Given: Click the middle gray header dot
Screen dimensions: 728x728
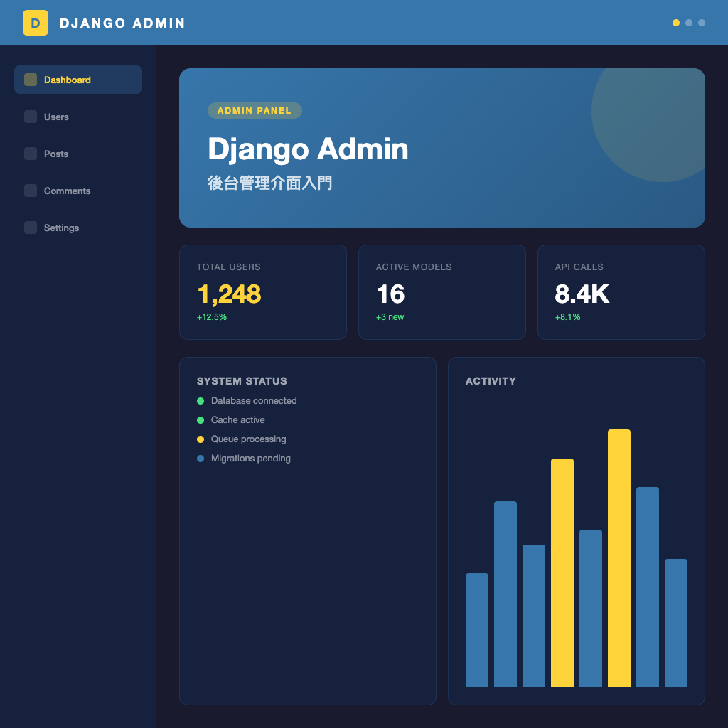Looking at the screenshot, I should pos(689,23).
